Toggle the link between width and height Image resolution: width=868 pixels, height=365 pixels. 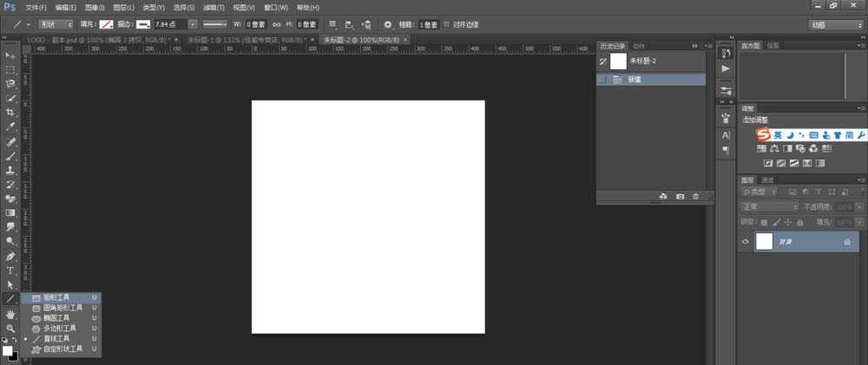click(x=277, y=24)
